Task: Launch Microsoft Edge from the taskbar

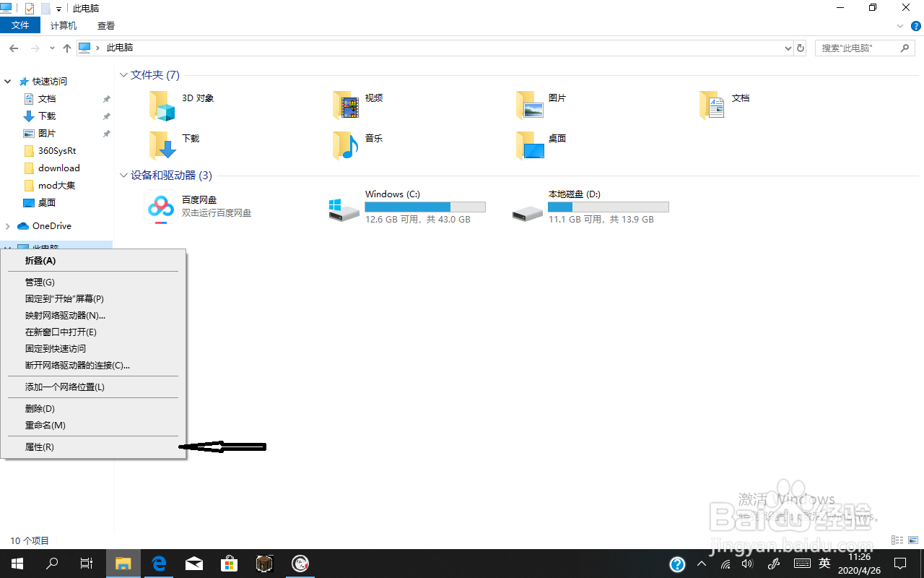Action: [160, 564]
